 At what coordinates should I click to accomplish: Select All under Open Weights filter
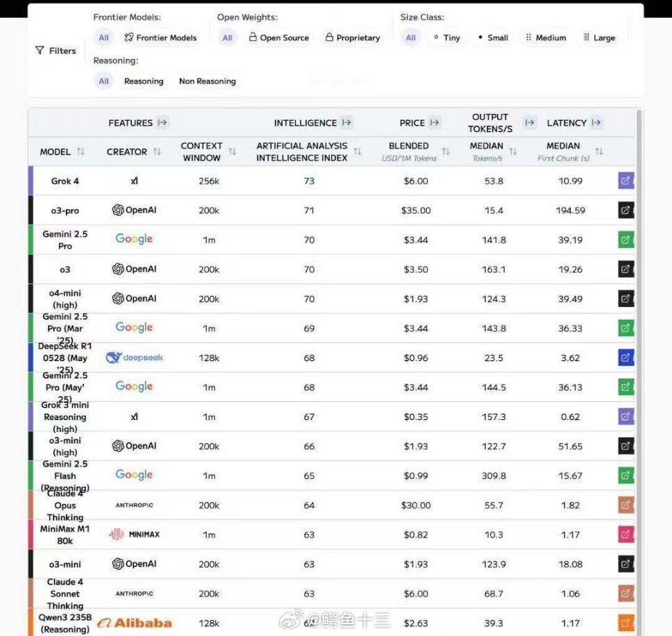pos(227,37)
